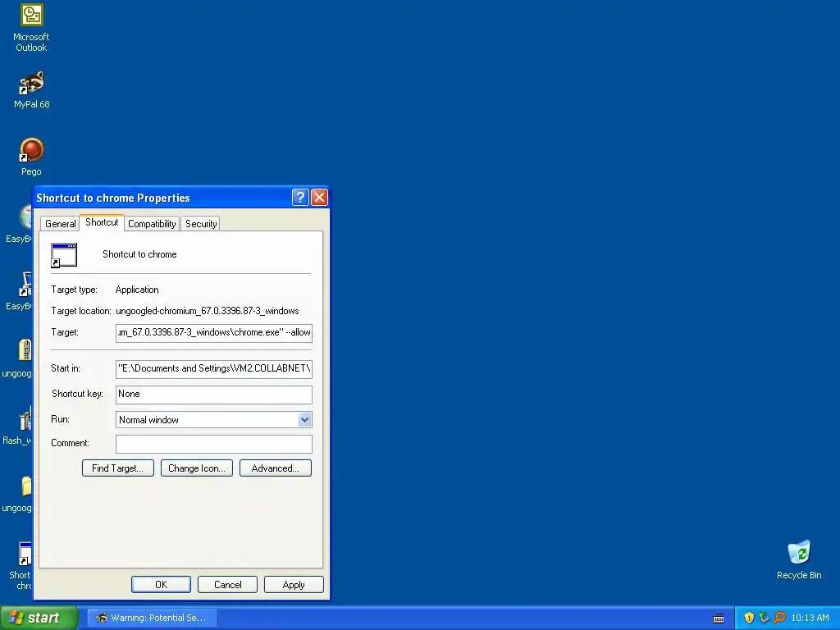Click the flash_w desktop icon

pyautogui.click(x=17, y=426)
